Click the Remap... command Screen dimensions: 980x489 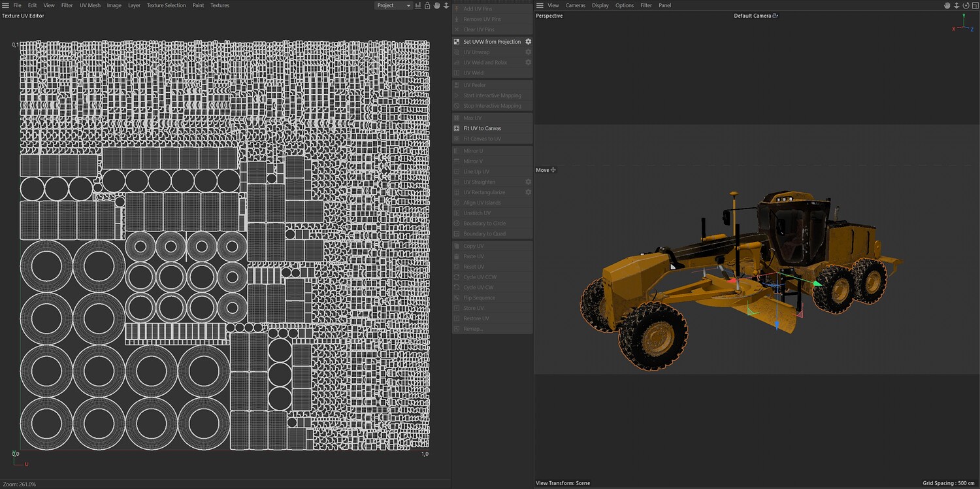point(493,329)
